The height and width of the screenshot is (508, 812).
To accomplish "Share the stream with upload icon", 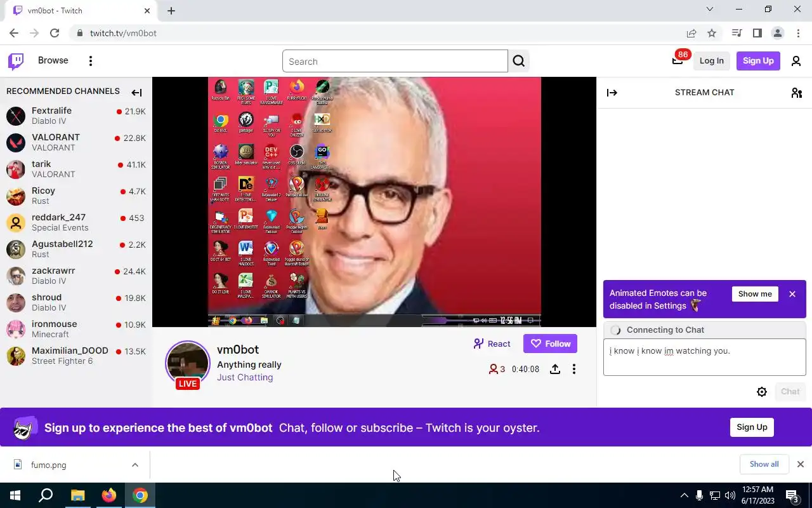I will (x=555, y=369).
